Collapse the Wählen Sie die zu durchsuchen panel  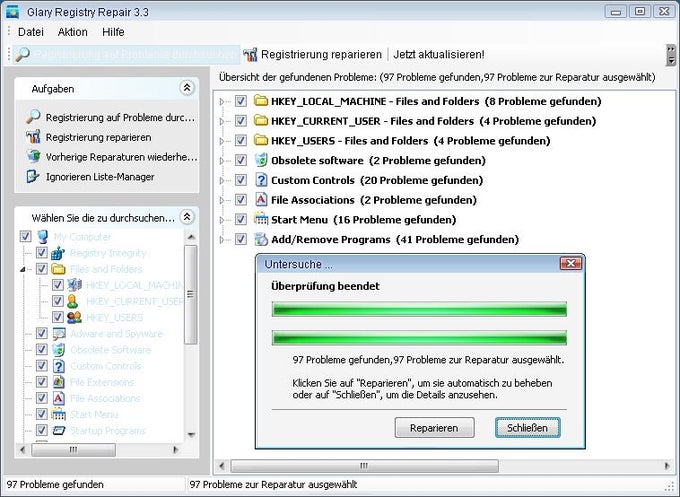pyautogui.click(x=187, y=217)
